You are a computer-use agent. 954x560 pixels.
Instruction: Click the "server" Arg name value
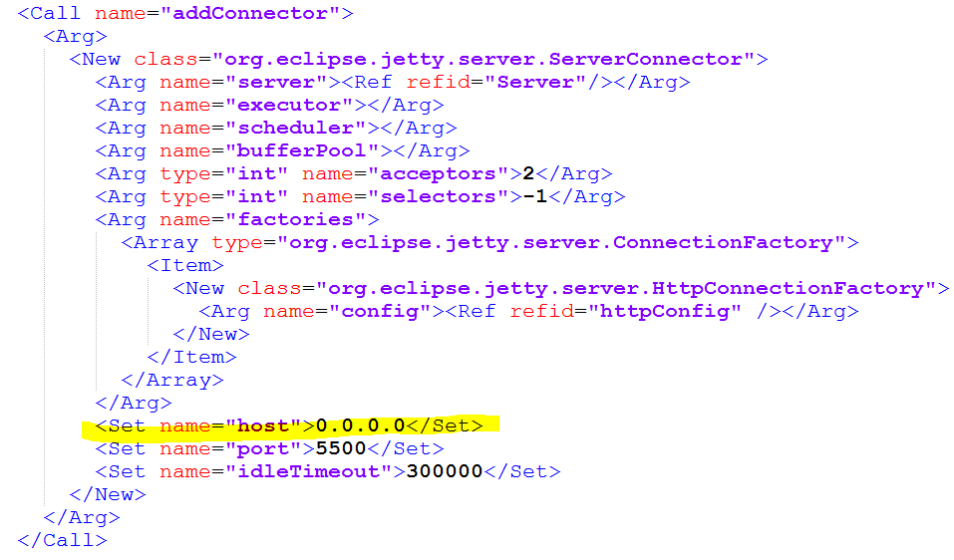click(275, 82)
